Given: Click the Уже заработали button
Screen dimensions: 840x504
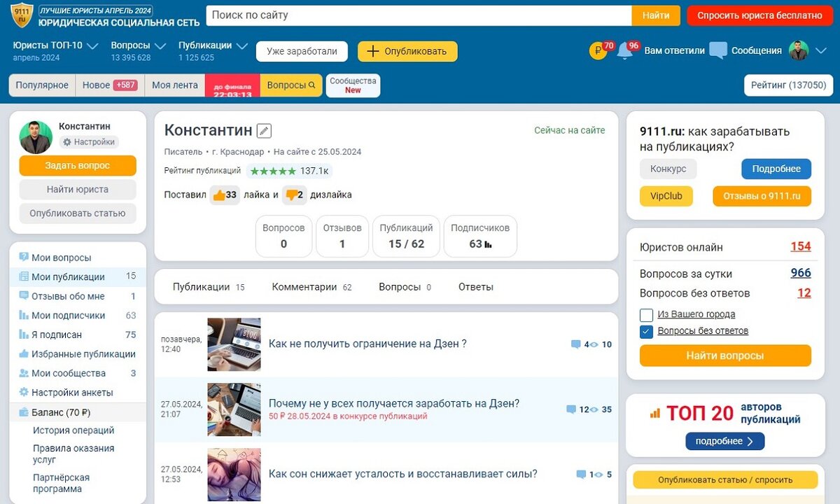Looking at the screenshot, I should coord(302,51).
